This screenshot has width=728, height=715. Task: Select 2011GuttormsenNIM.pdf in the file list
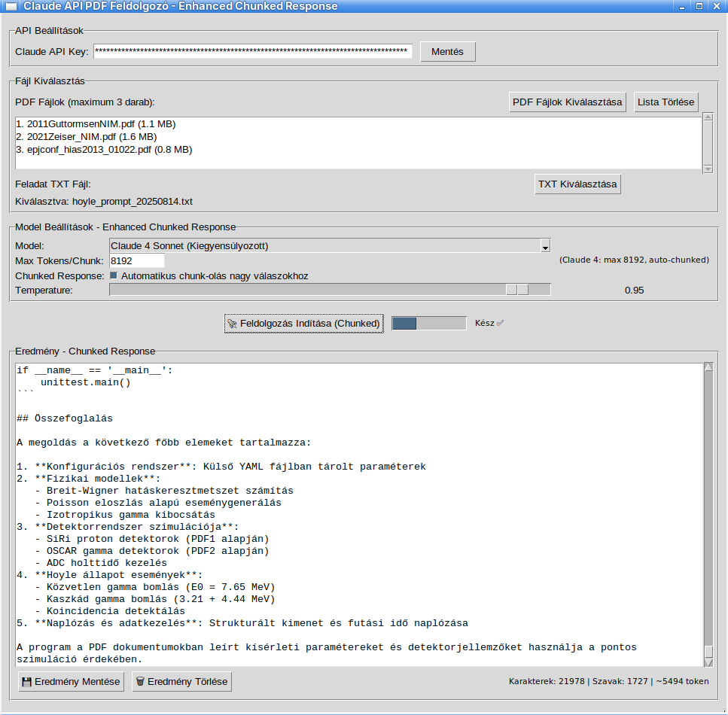pyautogui.click(x=96, y=124)
